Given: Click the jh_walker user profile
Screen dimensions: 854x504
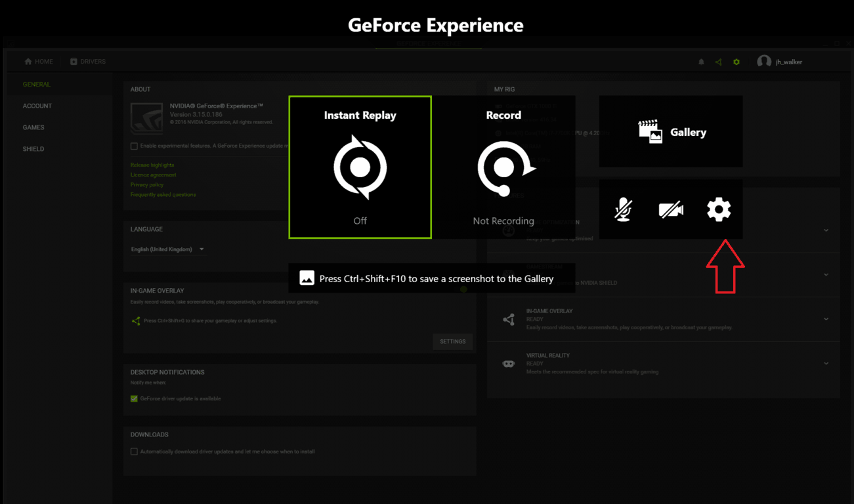Looking at the screenshot, I should pyautogui.click(x=780, y=62).
